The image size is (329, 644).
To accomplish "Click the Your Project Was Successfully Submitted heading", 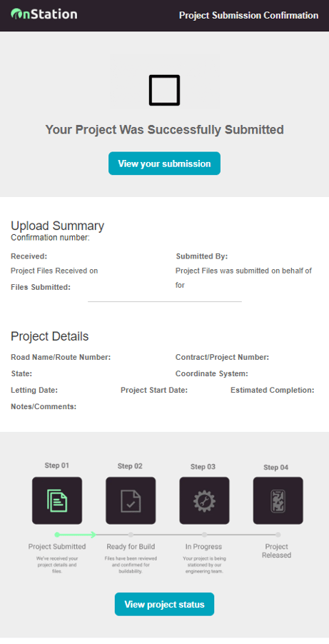I will (x=164, y=130).
